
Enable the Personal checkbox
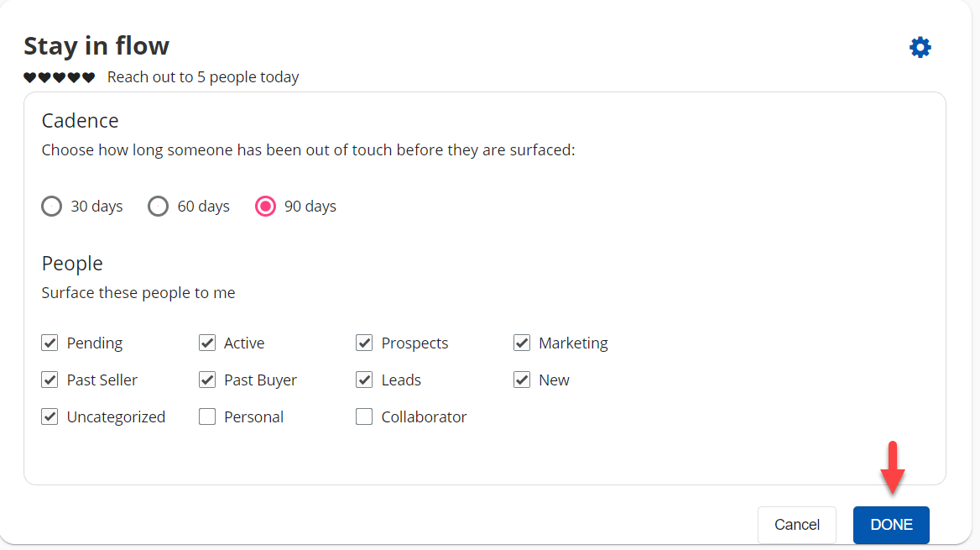tap(207, 417)
